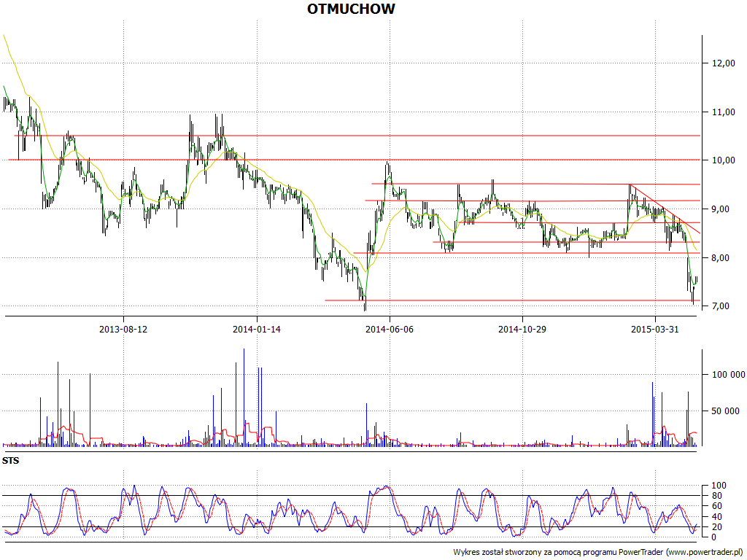The image size is (747, 560).
Task: Select the 2014-06-06 date label
Action: pyautogui.click(x=390, y=329)
